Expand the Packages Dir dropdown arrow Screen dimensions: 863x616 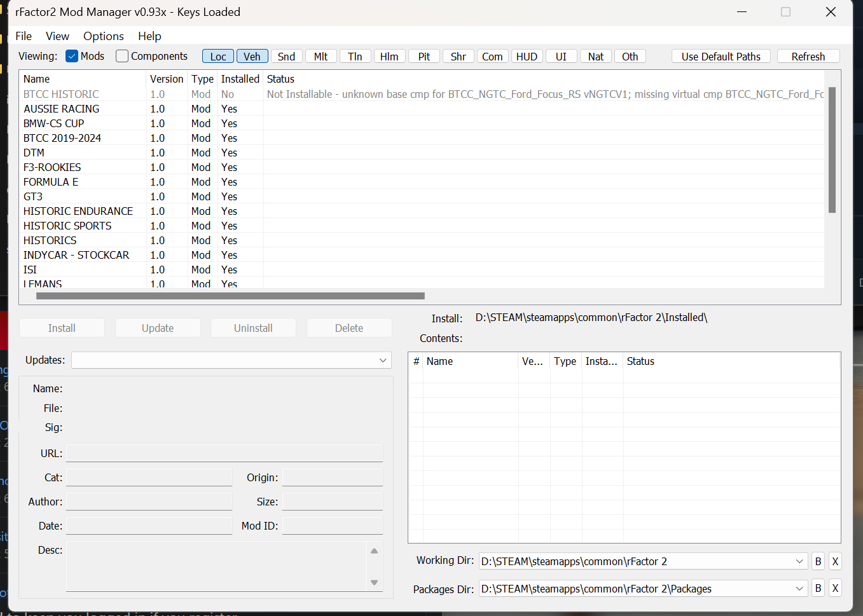tap(799, 589)
